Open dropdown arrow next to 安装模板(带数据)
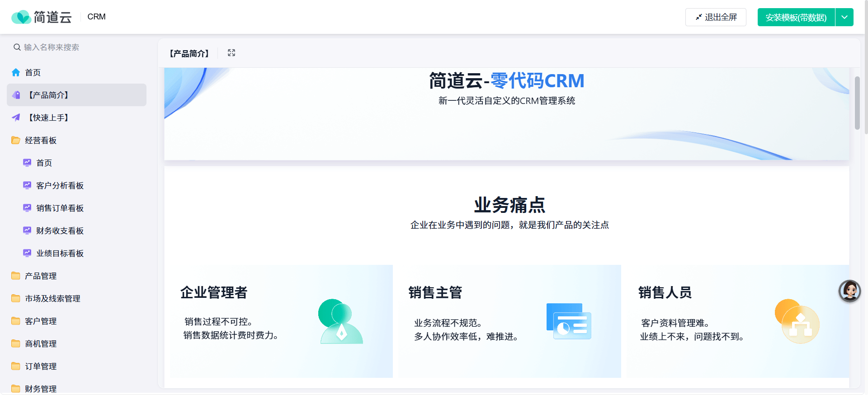This screenshot has height=395, width=868. (844, 17)
